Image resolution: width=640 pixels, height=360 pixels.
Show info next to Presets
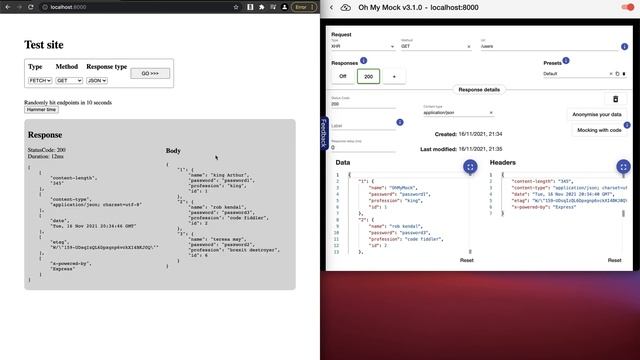pos(566,60)
